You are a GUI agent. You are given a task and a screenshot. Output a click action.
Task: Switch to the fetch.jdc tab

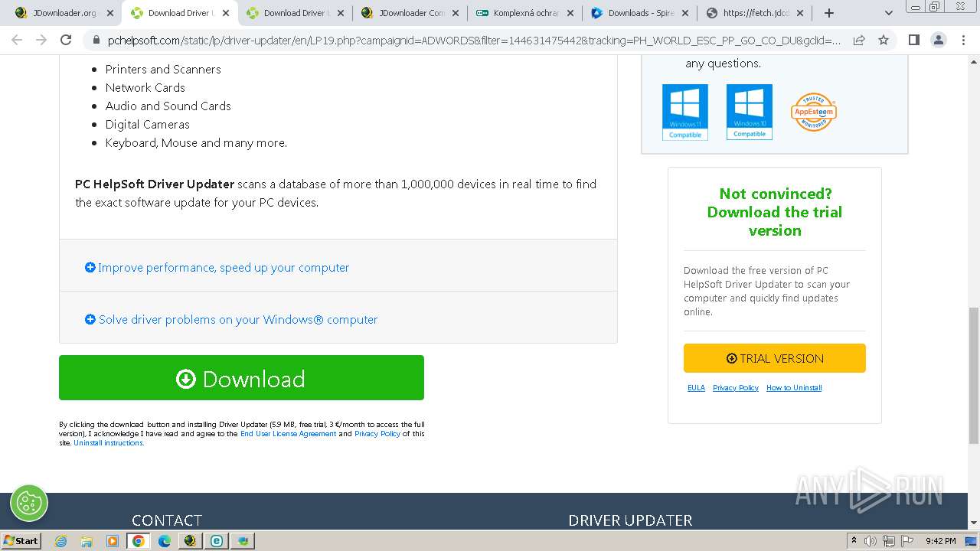(755, 13)
